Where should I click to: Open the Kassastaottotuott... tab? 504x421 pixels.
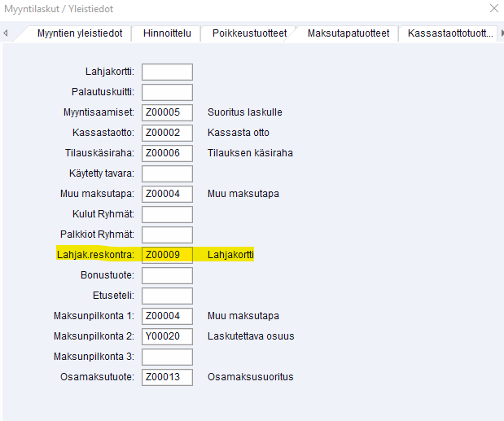[x=450, y=33]
